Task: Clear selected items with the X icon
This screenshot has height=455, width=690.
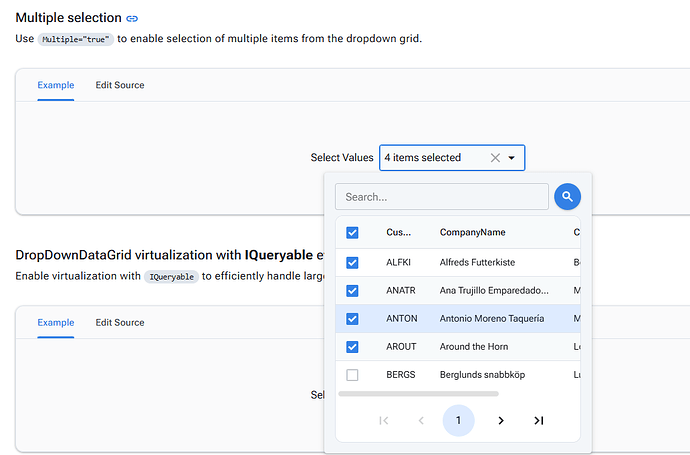Action: (x=495, y=158)
